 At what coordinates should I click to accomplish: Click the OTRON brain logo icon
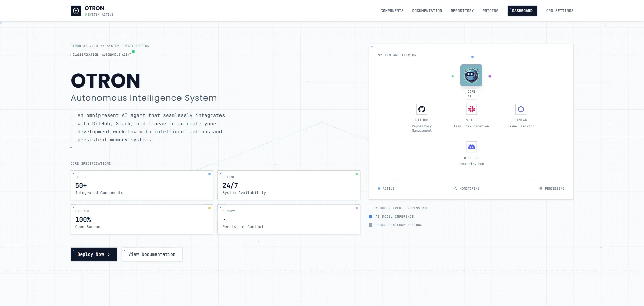(x=76, y=11)
